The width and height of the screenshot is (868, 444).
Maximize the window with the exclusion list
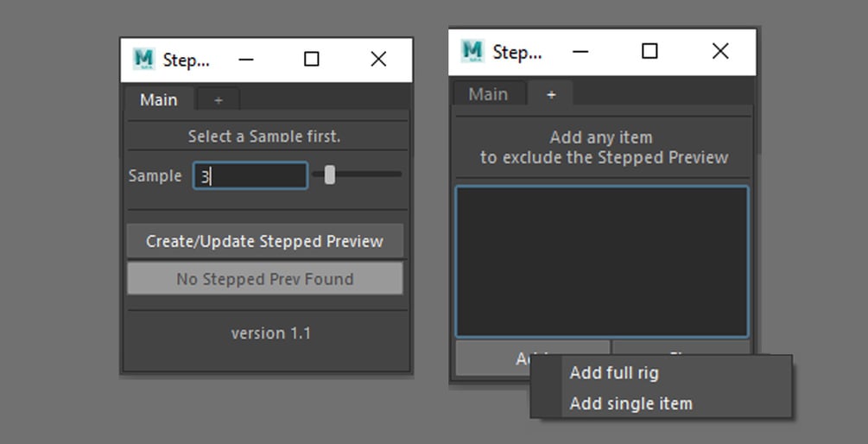click(649, 52)
